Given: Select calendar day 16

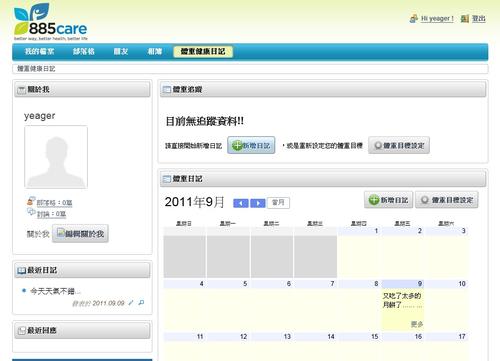Looking at the screenshot, I should pyautogui.click(x=403, y=347).
